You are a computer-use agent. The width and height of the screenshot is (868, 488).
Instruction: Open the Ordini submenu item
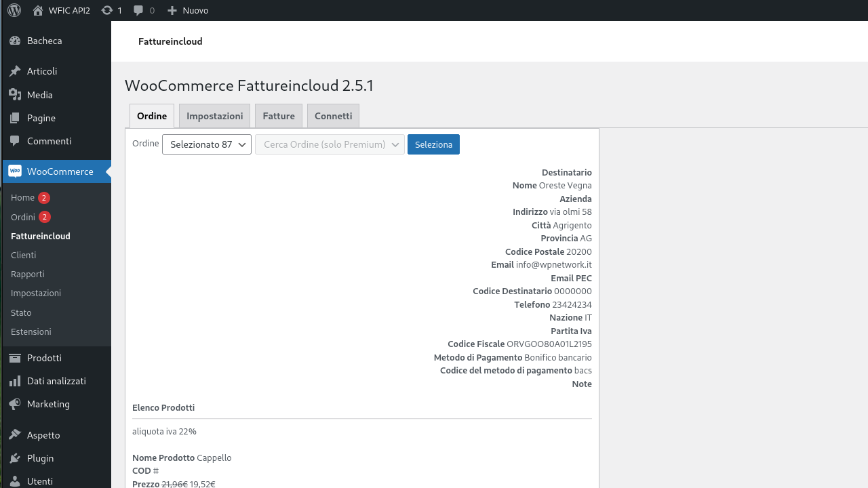(23, 217)
